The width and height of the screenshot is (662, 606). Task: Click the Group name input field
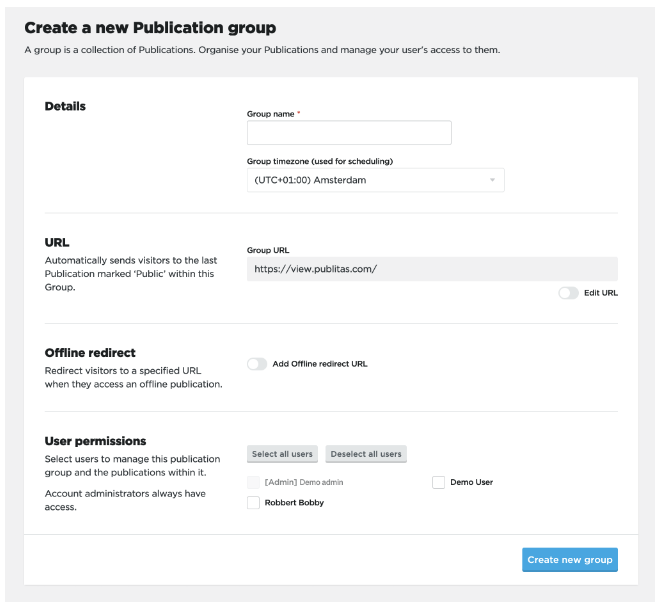(x=349, y=133)
